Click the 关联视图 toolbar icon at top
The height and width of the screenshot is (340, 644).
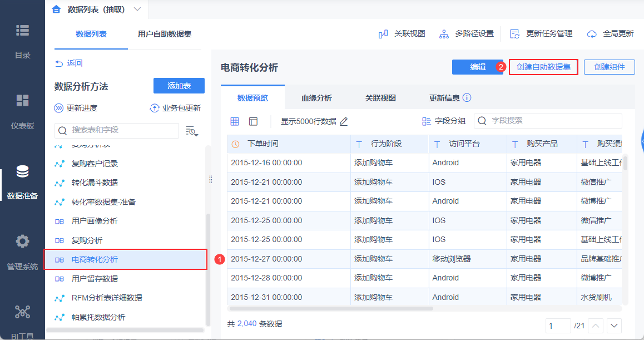tap(383, 34)
